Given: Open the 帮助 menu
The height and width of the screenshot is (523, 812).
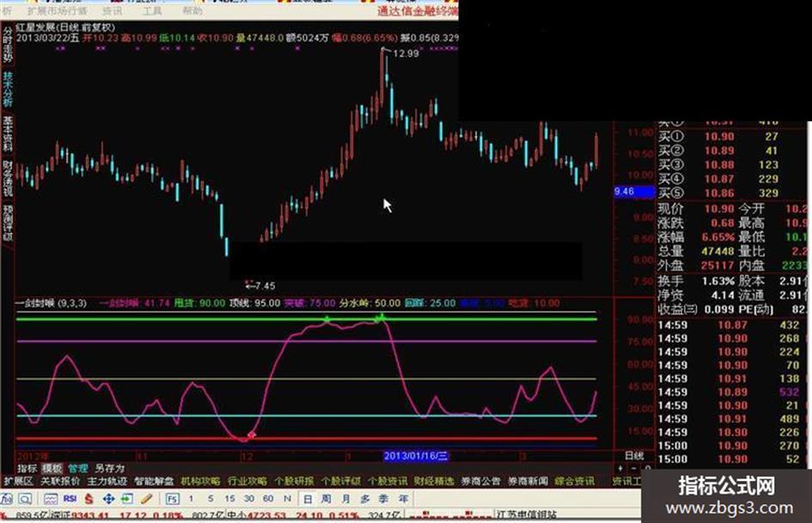Looking at the screenshot, I should point(192,10).
